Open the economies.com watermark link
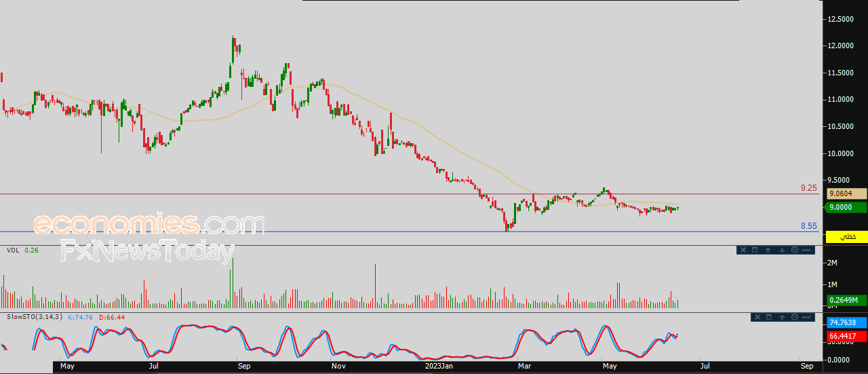The width and height of the screenshot is (868, 374). (x=149, y=224)
